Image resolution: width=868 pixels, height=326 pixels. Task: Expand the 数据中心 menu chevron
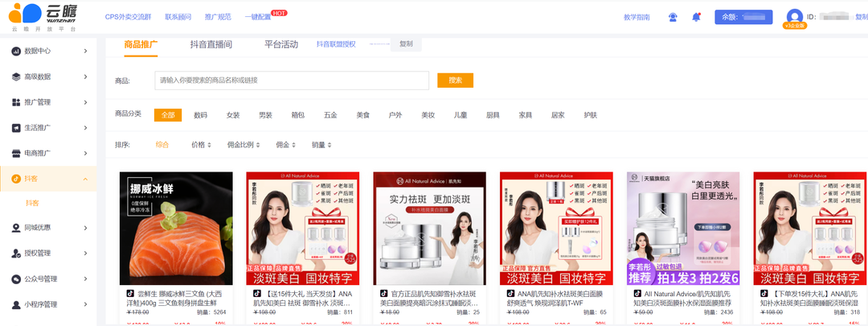[x=85, y=51]
